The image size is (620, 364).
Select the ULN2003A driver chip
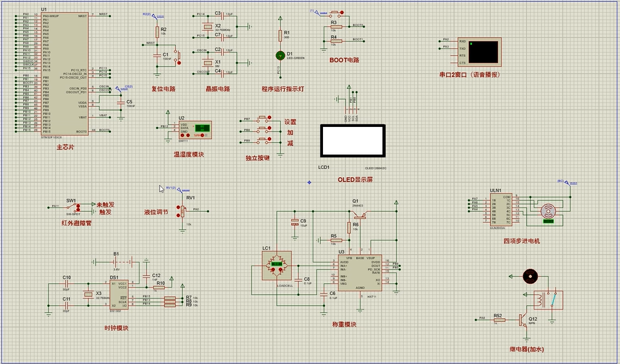coord(496,209)
